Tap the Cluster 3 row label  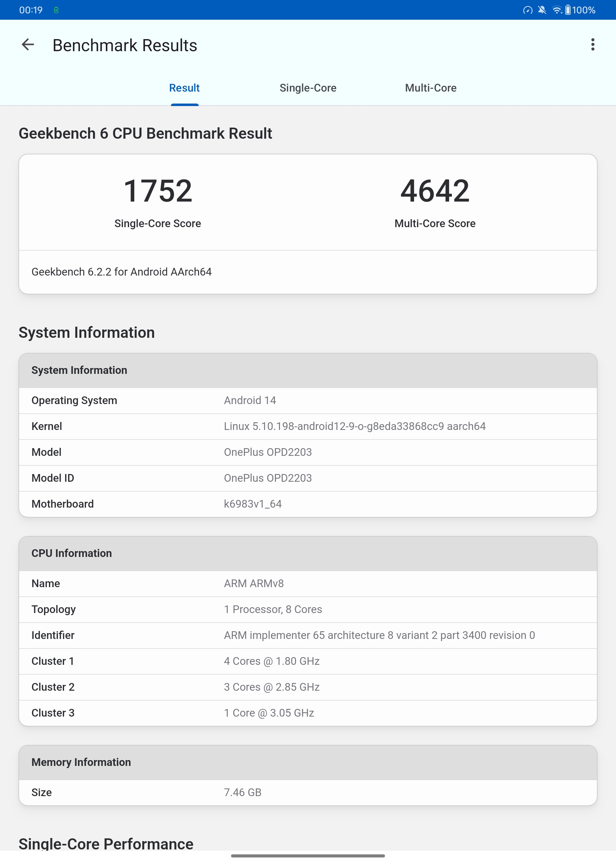point(53,713)
